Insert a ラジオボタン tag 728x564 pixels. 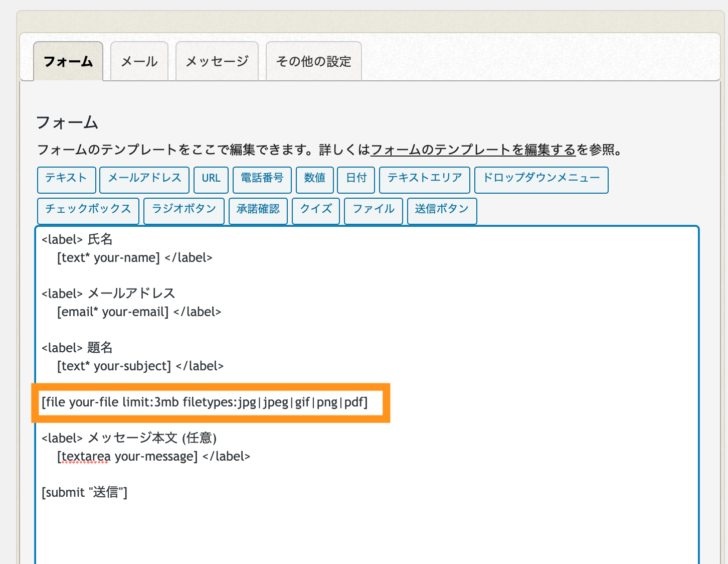point(184,211)
